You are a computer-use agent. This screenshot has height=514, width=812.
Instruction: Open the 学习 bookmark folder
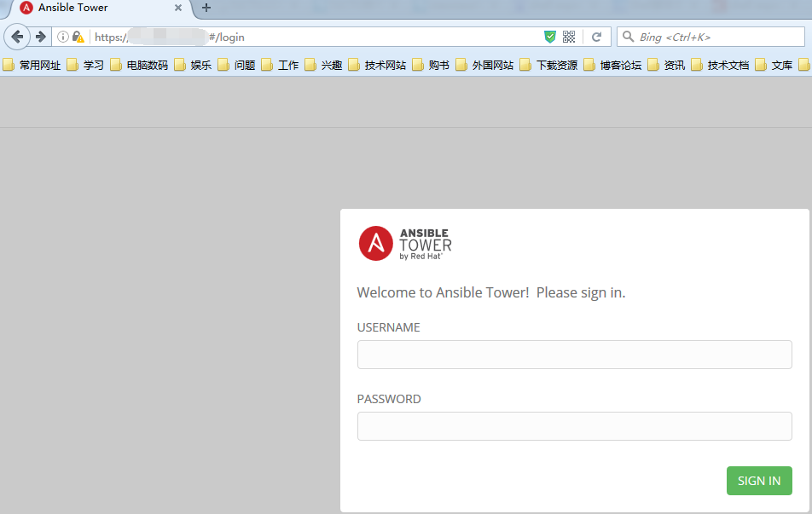86,66
